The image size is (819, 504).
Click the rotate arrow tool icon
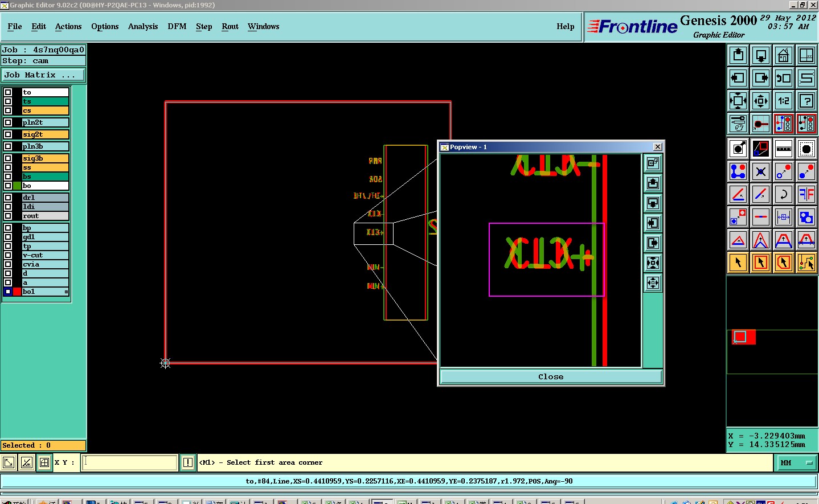point(784,194)
